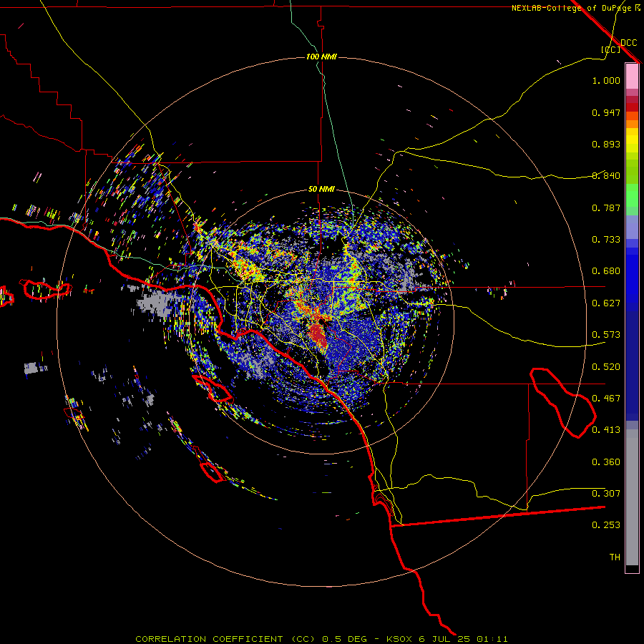Click the Correlation Coefficient KSOX caption text
Screen dimensions: 644x644
321,639
